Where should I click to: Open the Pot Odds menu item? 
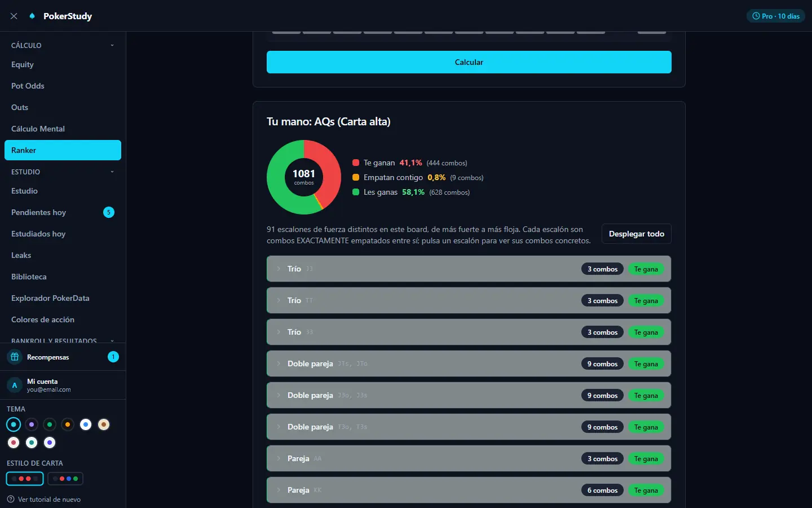click(x=63, y=86)
